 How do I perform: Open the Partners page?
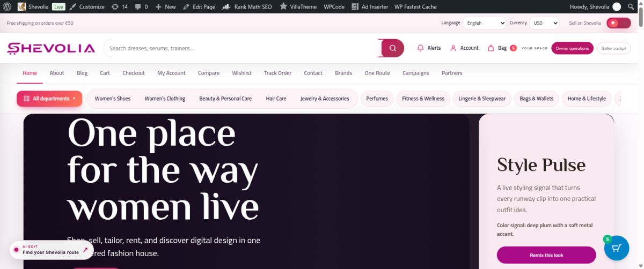[x=452, y=73]
